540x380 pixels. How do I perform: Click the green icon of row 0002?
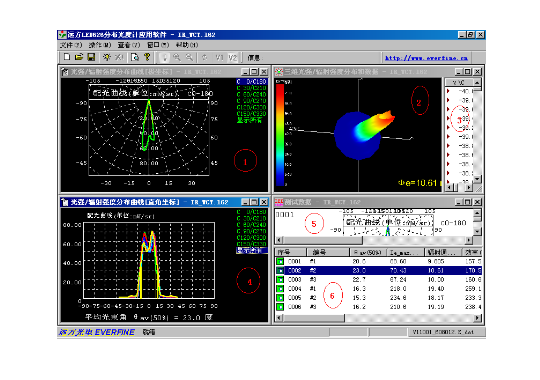280,270
